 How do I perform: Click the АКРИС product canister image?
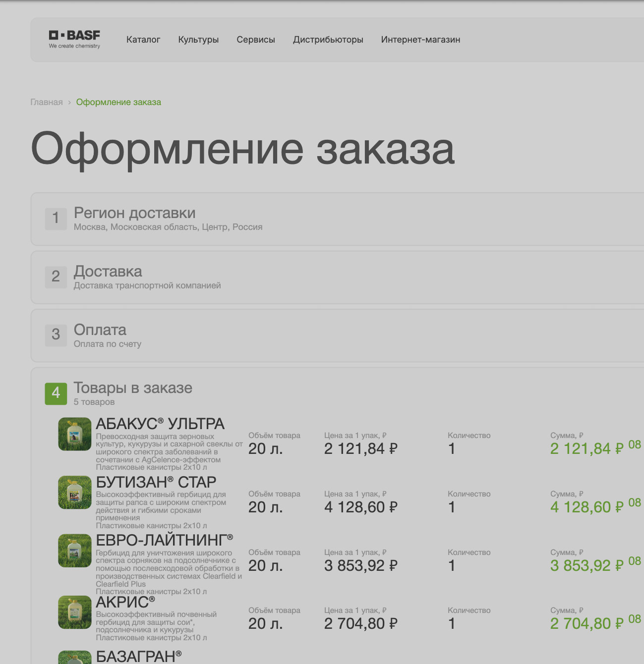pos(75,612)
